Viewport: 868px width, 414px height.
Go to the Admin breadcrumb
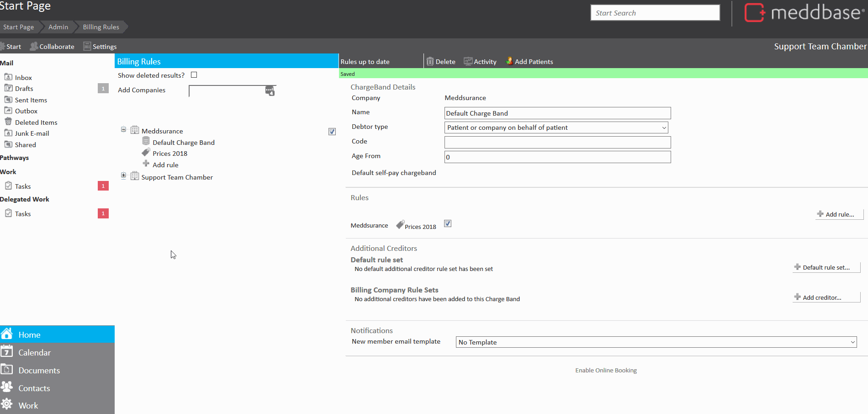click(58, 27)
